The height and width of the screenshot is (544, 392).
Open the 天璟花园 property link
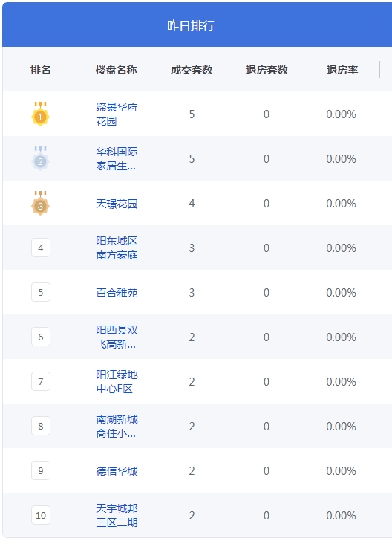click(x=117, y=204)
